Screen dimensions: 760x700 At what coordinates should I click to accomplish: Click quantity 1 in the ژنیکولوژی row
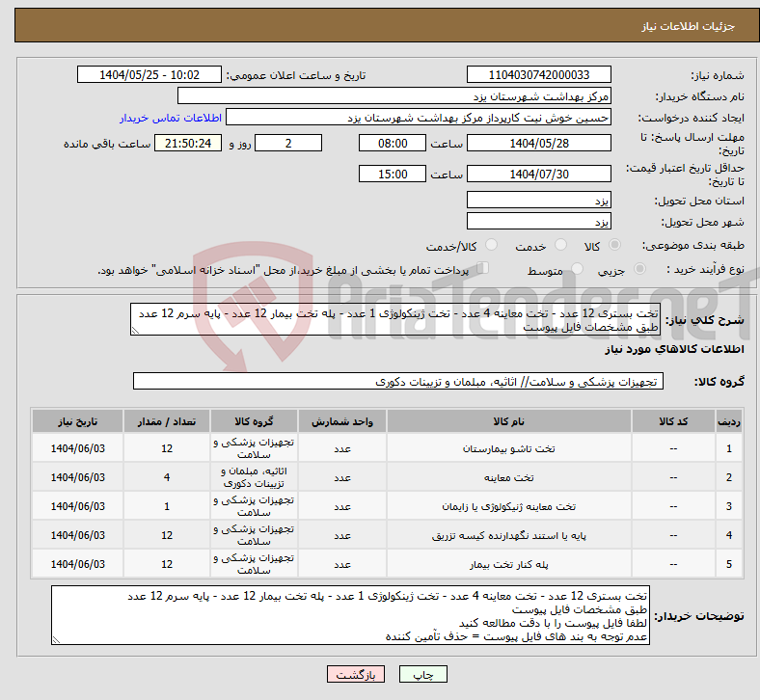pos(167,506)
